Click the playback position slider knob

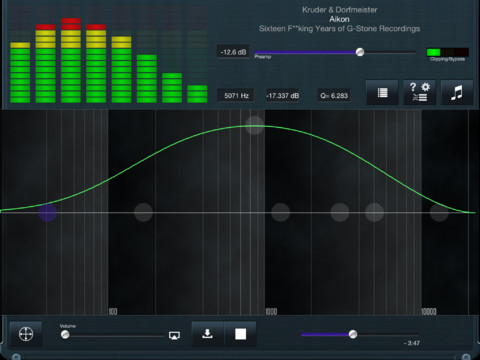tap(353, 334)
